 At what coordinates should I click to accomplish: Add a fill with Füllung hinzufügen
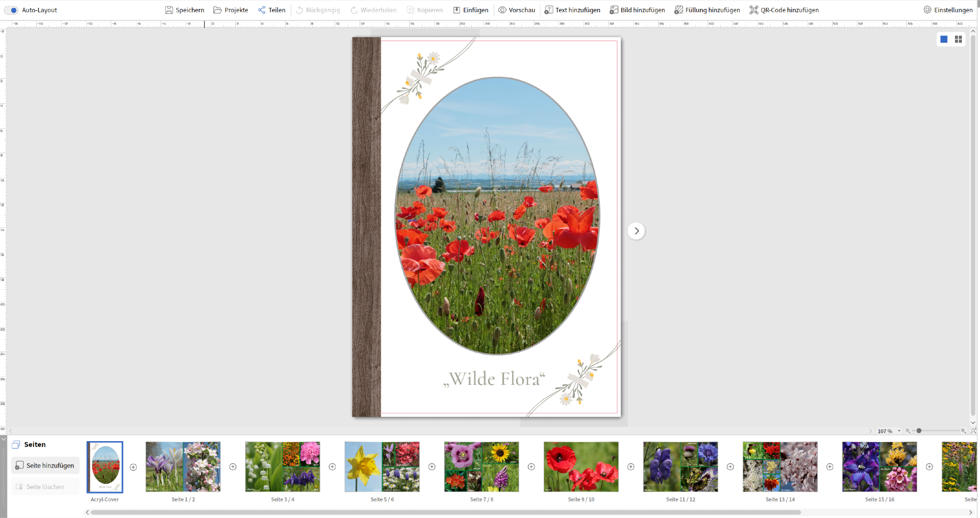point(707,10)
